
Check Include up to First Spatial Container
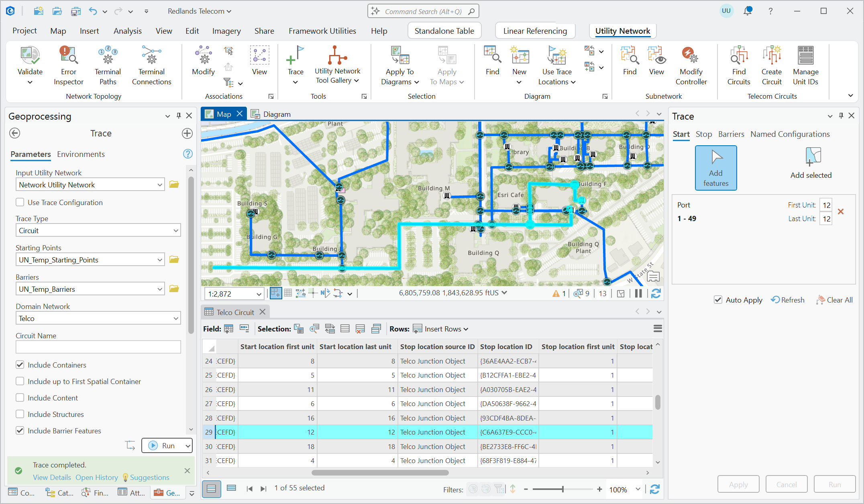tap(20, 381)
